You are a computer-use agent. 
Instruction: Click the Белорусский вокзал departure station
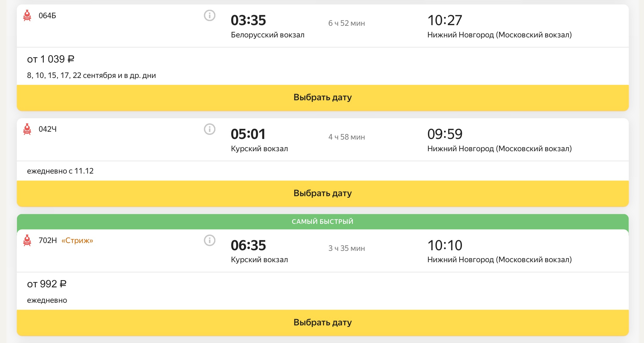tap(268, 35)
